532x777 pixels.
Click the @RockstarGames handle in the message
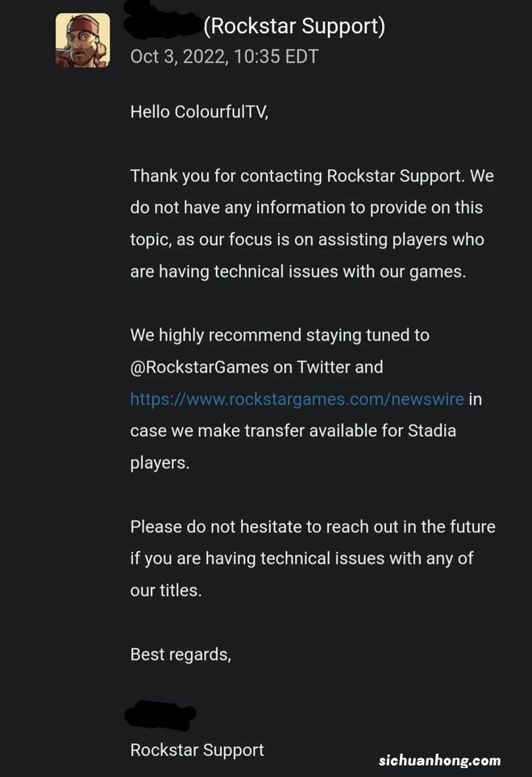(200, 368)
